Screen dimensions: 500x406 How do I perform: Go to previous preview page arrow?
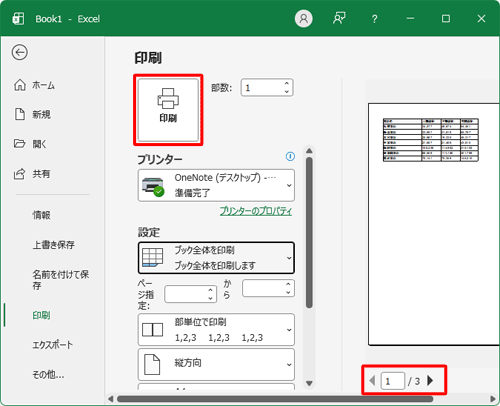click(372, 380)
